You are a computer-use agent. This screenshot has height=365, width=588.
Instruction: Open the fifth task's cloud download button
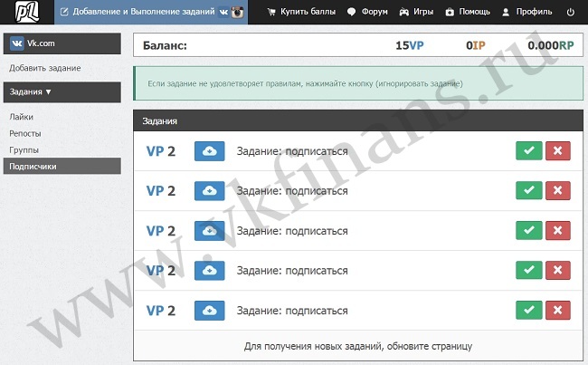tap(209, 311)
